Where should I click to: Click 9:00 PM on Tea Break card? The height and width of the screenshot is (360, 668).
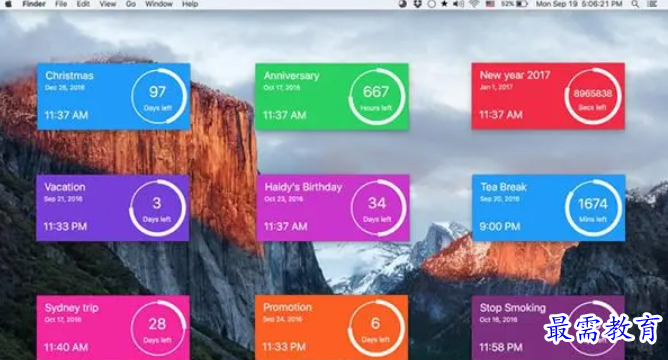(x=500, y=226)
